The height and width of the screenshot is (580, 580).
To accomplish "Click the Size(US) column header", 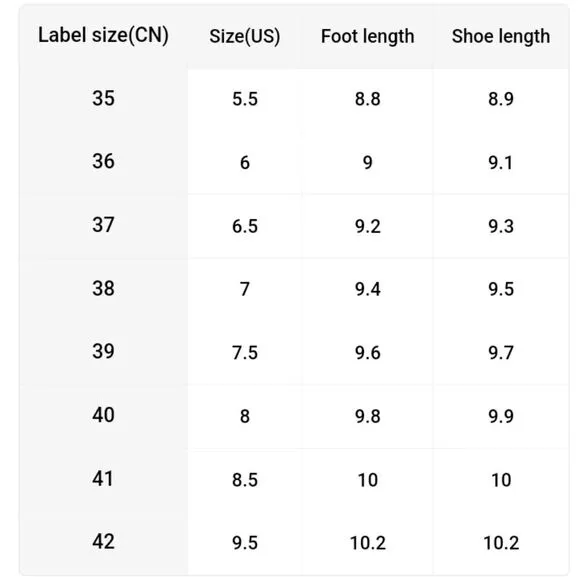I will pos(245,36).
